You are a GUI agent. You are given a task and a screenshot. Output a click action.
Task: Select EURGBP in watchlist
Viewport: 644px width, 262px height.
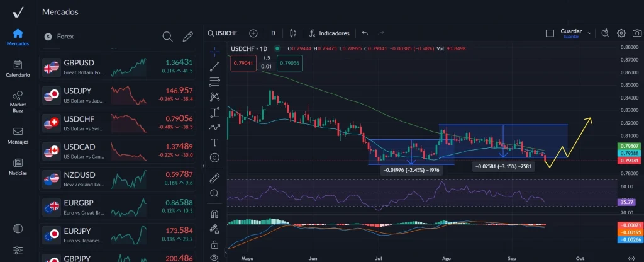coord(118,207)
